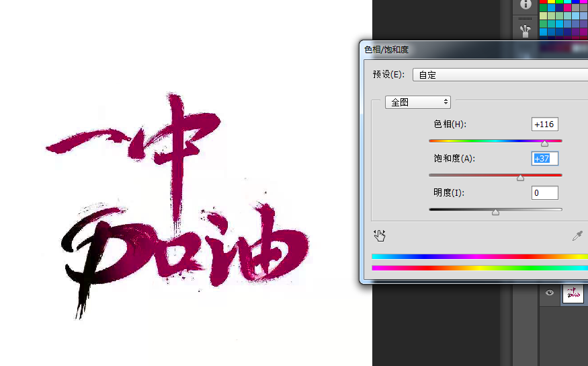
Task: Activate the on-image targeted adjustment hand tool
Action: click(x=380, y=235)
